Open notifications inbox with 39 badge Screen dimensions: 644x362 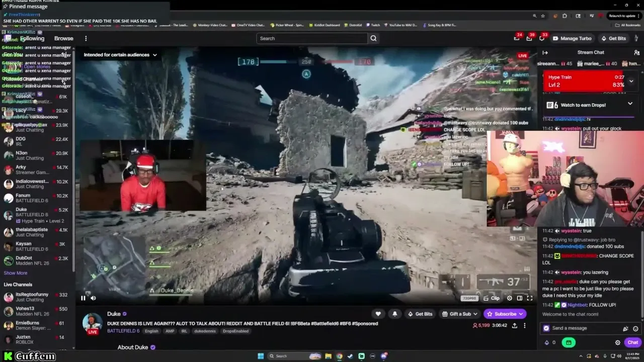point(529,38)
